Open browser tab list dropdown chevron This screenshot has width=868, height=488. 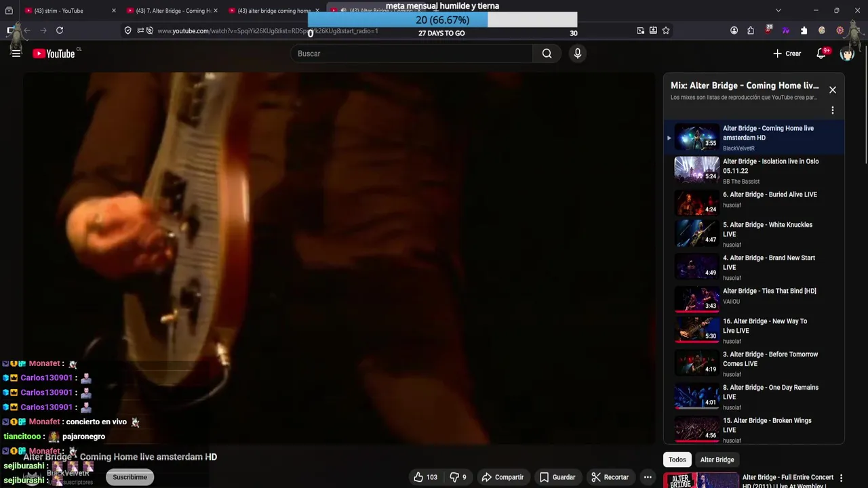pyautogui.click(x=778, y=11)
